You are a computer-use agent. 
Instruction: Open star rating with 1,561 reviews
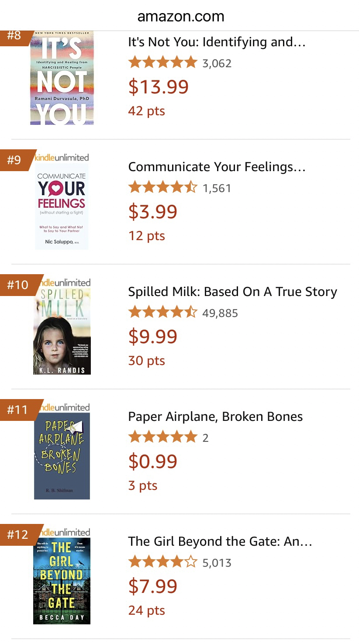[x=162, y=188]
